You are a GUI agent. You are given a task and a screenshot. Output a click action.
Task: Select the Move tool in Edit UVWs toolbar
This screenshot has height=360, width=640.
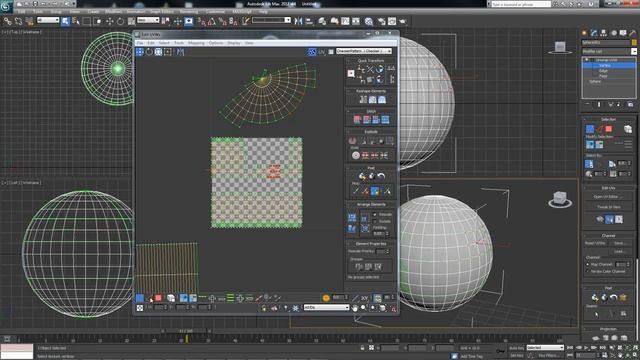[140, 52]
